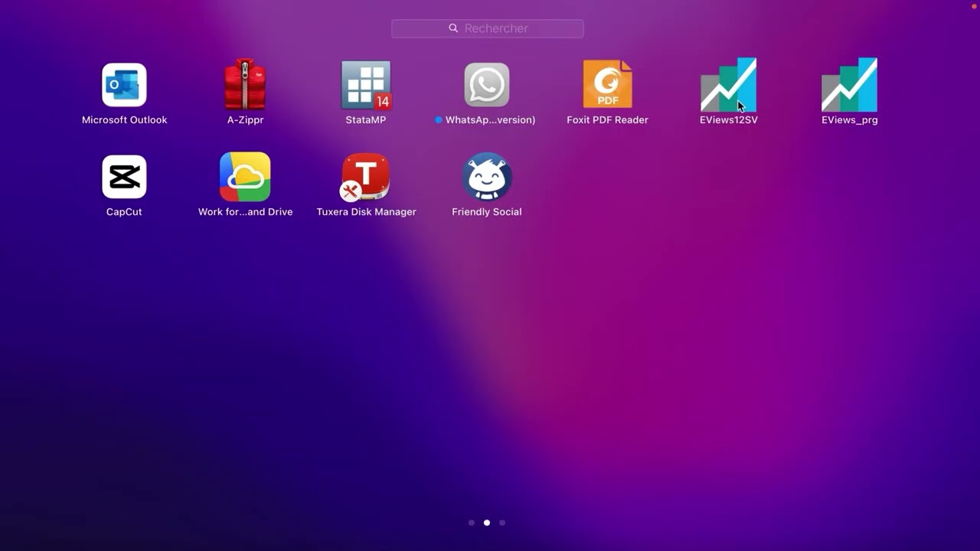
Task: Launch the WhatsApp app icon
Action: click(487, 85)
